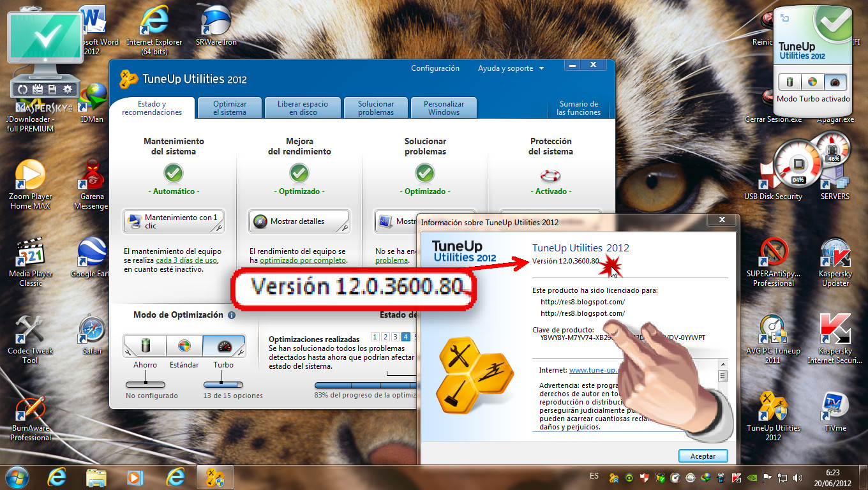Open wrench options on Mantenimiento con 1 clic
This screenshot has height=490, width=868.
(x=219, y=227)
